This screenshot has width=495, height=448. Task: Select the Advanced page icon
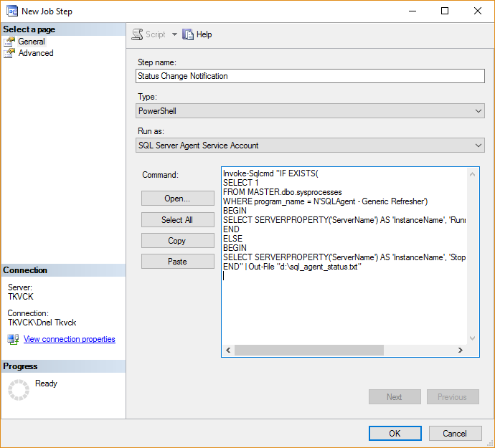click(x=9, y=53)
